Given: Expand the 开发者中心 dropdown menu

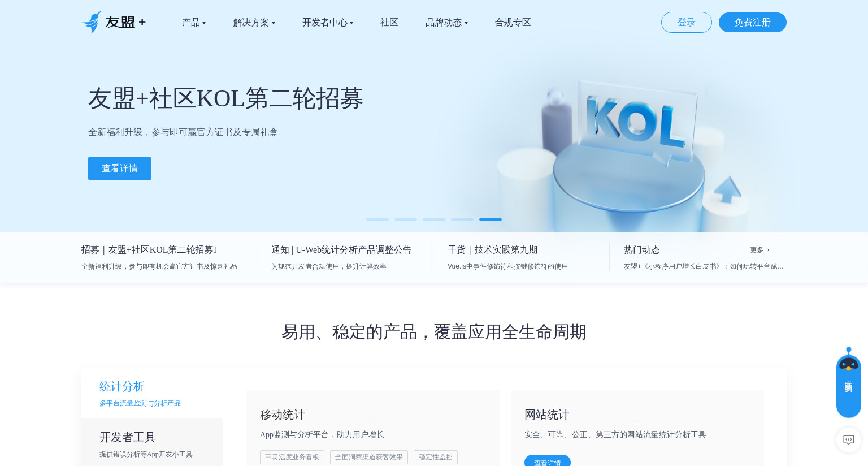Looking at the screenshot, I should pyautogui.click(x=328, y=23).
